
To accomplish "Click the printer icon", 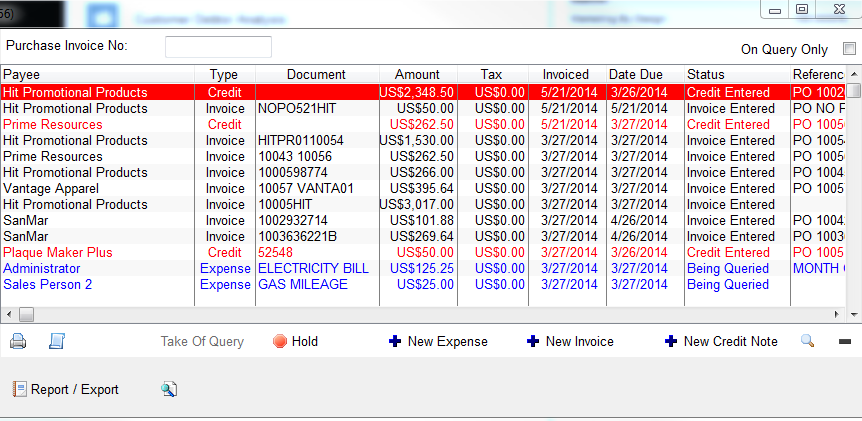I will click(x=18, y=341).
